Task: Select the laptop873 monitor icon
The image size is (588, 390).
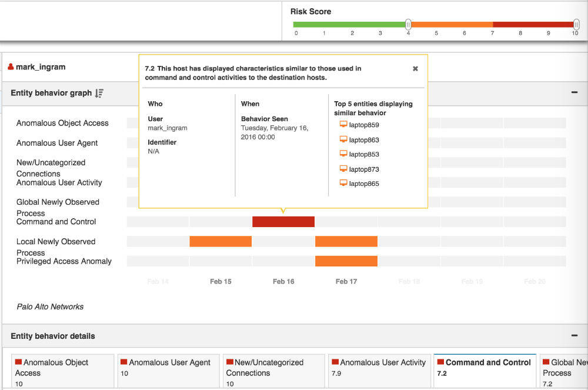Action: [x=343, y=169]
